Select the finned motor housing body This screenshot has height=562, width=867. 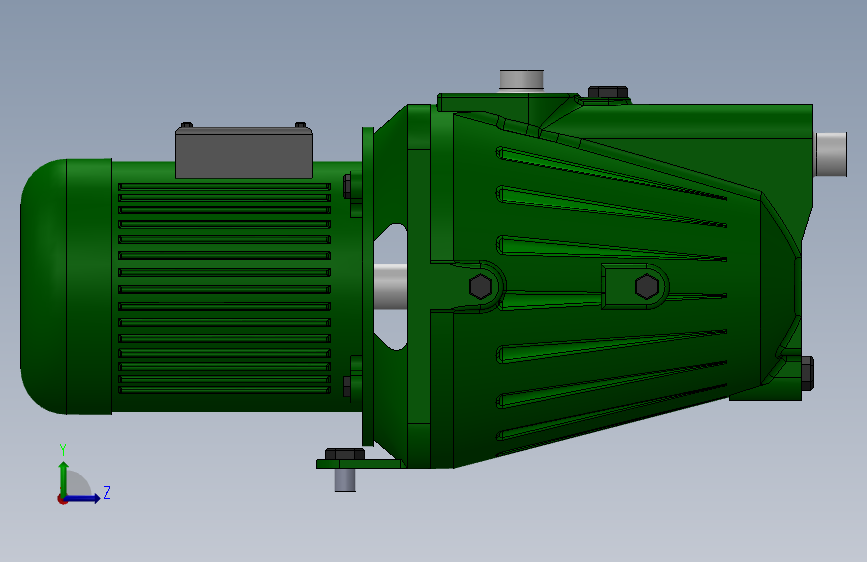point(237,288)
